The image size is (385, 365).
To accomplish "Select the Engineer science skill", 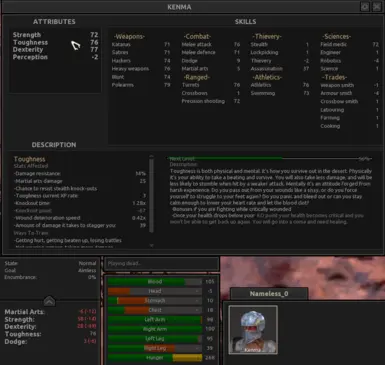I will tap(349, 52).
